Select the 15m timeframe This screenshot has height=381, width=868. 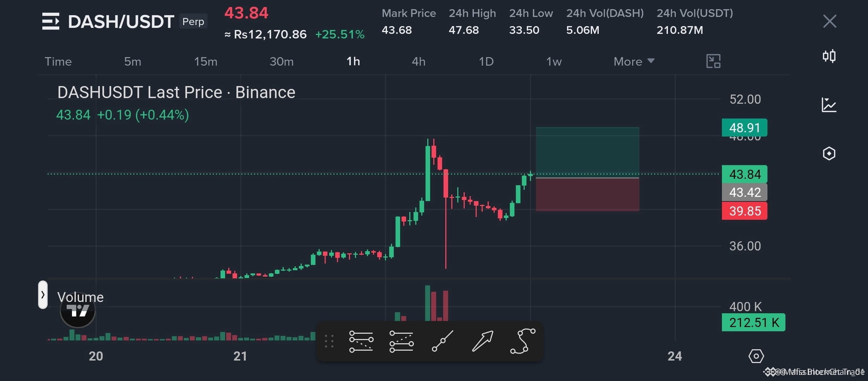(206, 62)
